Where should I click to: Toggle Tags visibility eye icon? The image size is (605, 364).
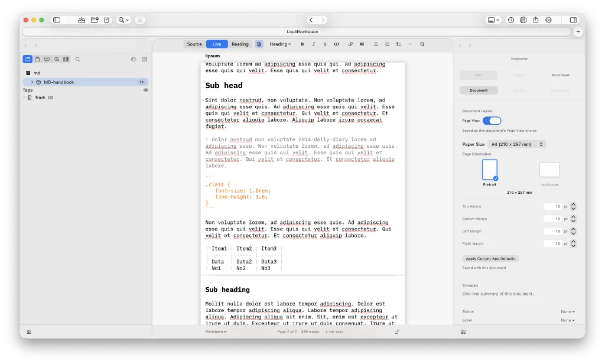tap(146, 90)
